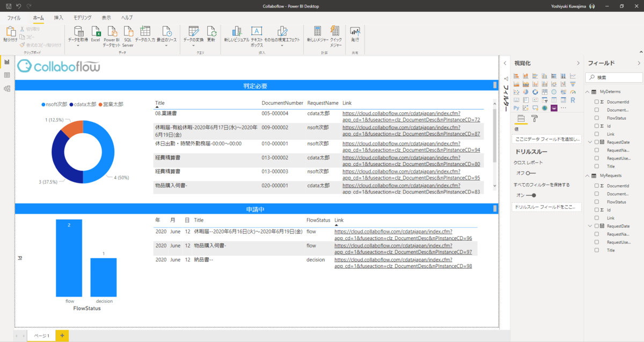644x342 pixels.
Task: Select the Help (ヘルプ) ribbon tab
Action: (127, 18)
